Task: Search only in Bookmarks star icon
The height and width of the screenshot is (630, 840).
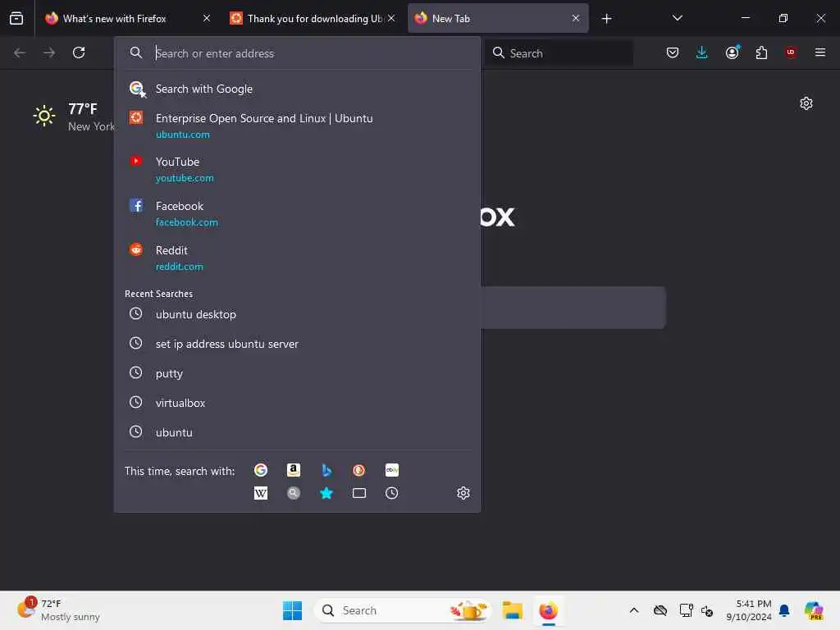Action: pos(326,493)
